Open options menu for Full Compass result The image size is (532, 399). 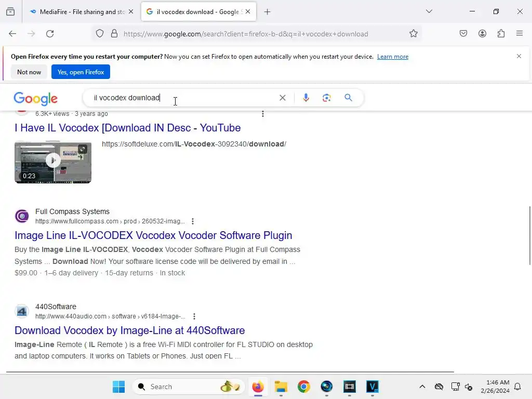[x=193, y=221]
